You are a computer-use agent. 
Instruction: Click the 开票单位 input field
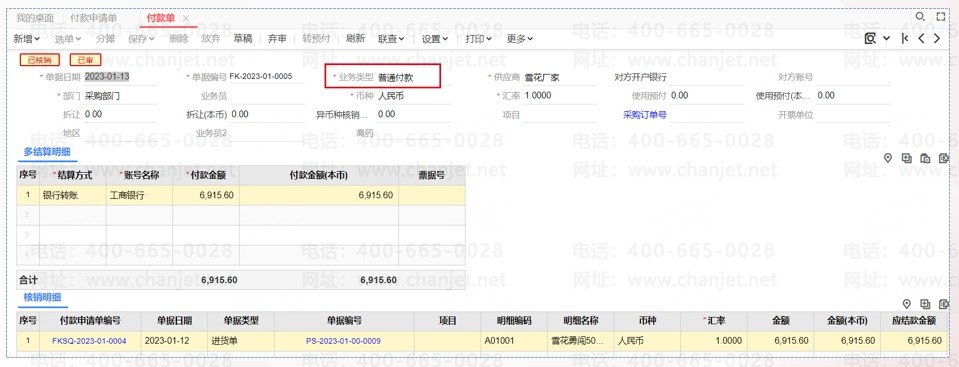point(852,114)
